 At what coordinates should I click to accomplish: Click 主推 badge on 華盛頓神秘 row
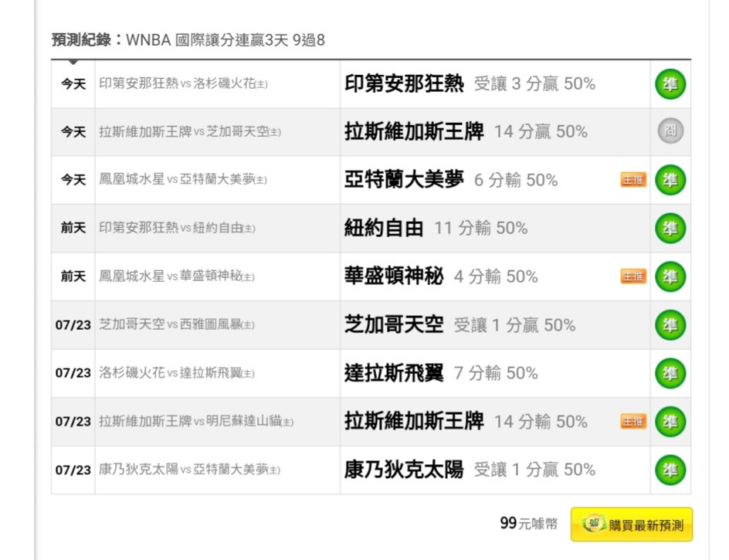click(x=633, y=277)
